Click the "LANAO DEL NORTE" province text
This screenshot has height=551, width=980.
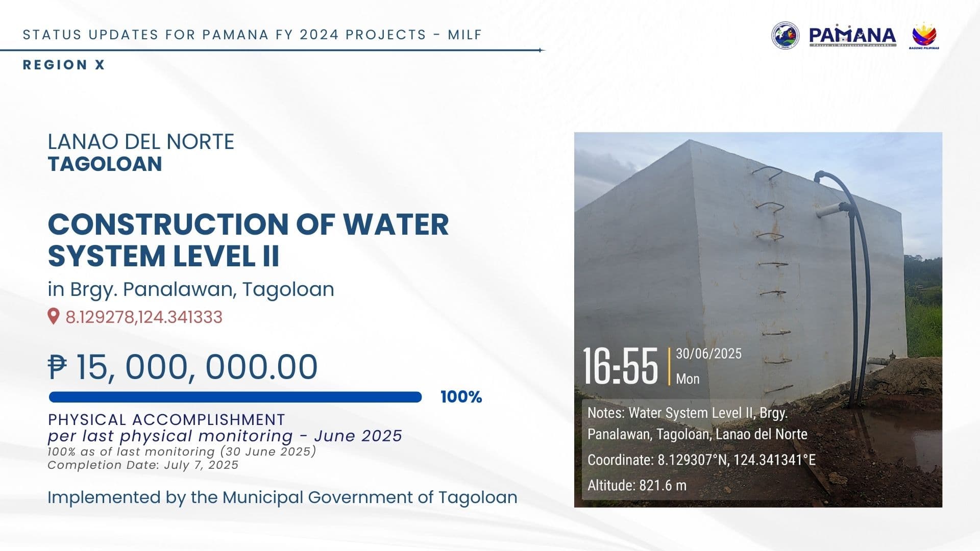pyautogui.click(x=141, y=141)
